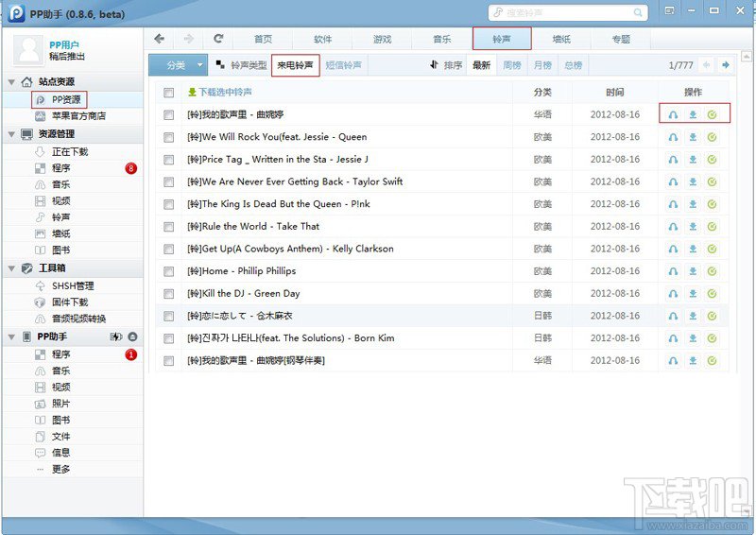Set Price Tag as ringtone with green icon

(713, 159)
